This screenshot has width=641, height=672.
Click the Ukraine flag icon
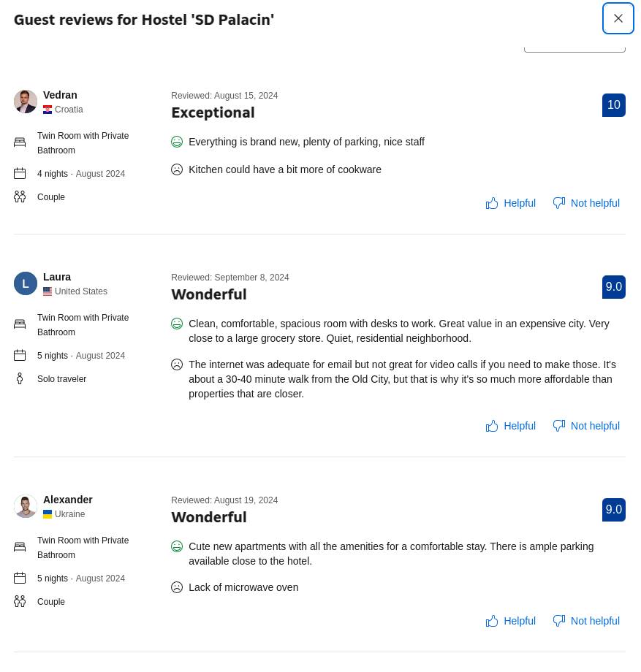click(x=48, y=514)
